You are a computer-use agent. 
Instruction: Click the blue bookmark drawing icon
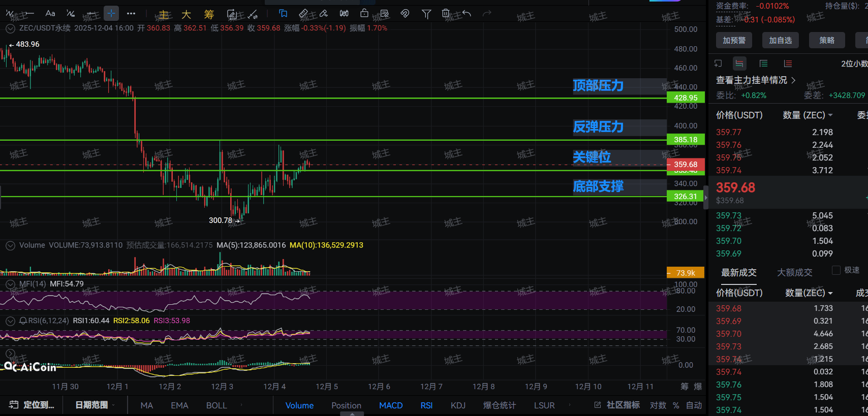click(283, 14)
